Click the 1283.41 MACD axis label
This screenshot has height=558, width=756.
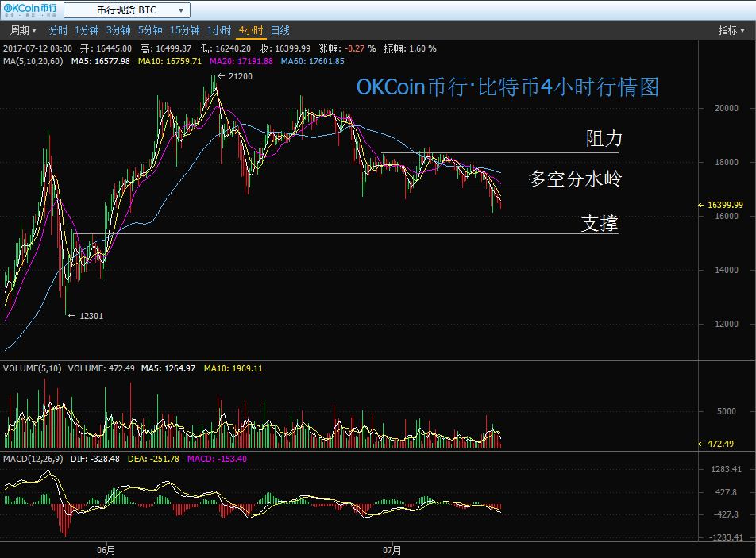(x=726, y=469)
